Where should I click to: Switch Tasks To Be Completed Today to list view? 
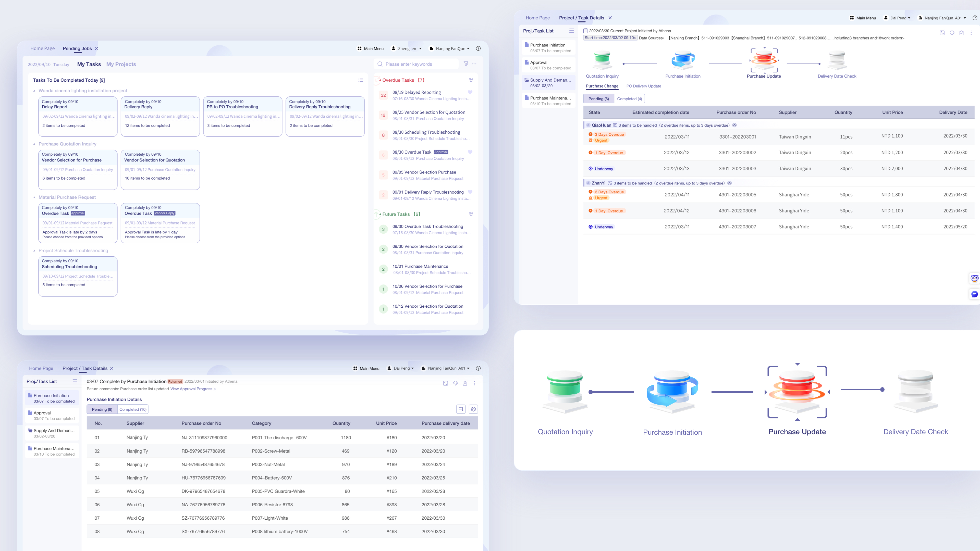pyautogui.click(x=361, y=80)
